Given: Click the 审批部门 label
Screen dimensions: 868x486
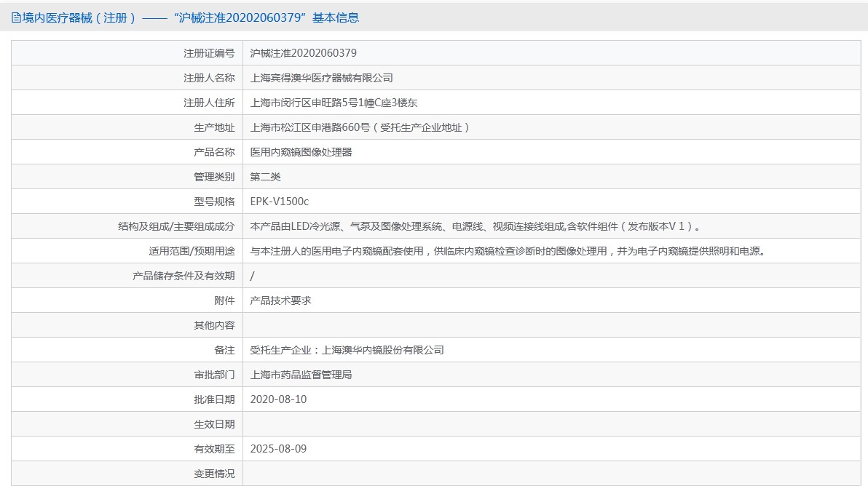Looking at the screenshot, I should [x=214, y=375].
